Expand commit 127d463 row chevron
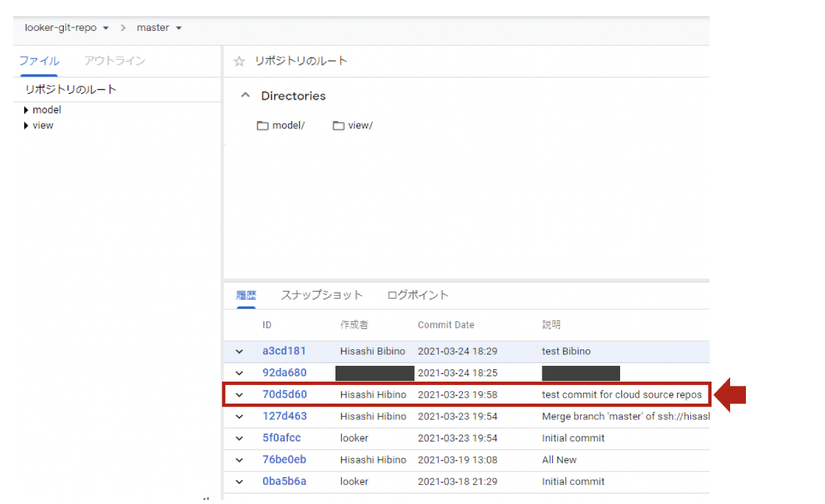 click(239, 417)
